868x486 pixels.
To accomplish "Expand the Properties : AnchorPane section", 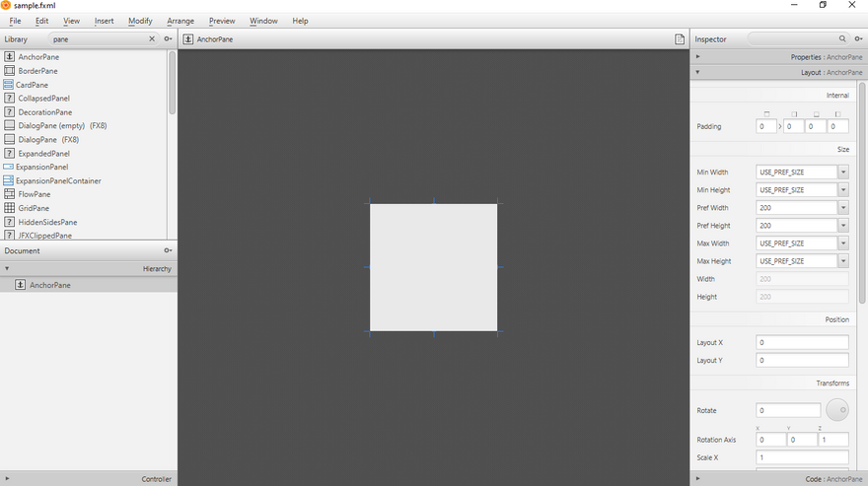I will 777,57.
